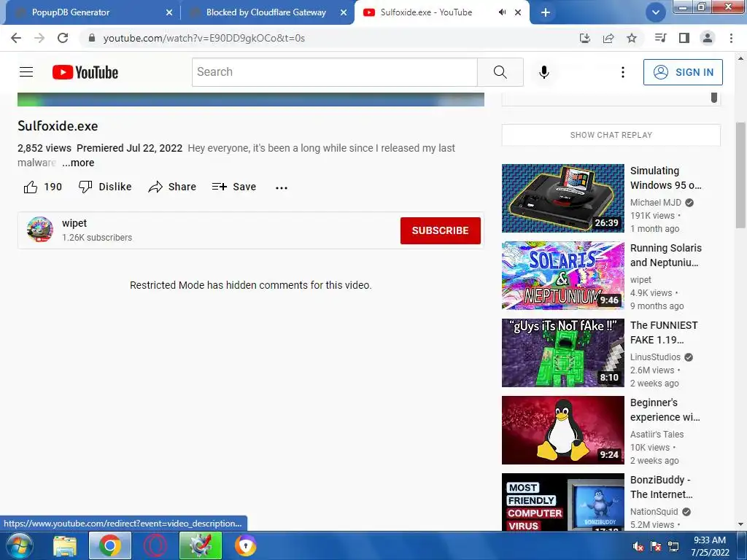This screenshot has height=560, width=747.
Task: Like the Sulfoxide.exe video
Action: pos(43,187)
